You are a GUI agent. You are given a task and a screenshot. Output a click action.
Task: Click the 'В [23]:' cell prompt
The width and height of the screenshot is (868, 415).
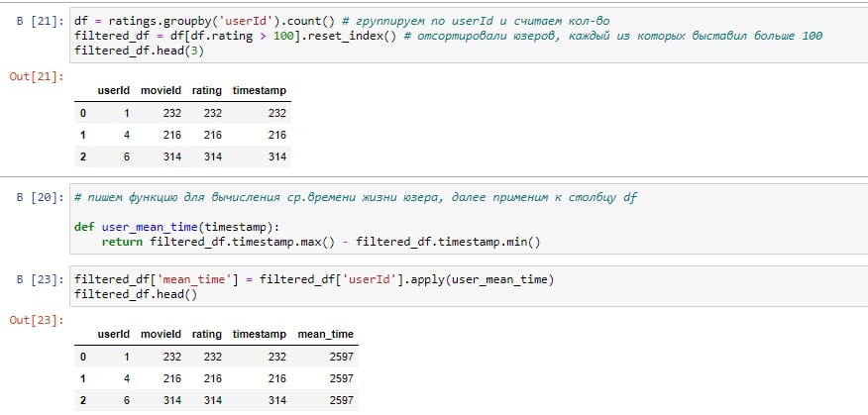[x=41, y=280]
